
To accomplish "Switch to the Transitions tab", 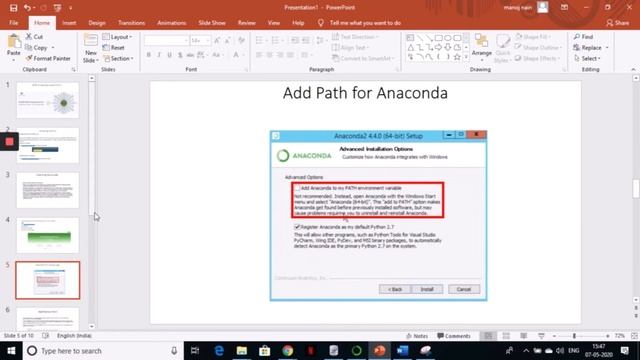I will point(131,23).
